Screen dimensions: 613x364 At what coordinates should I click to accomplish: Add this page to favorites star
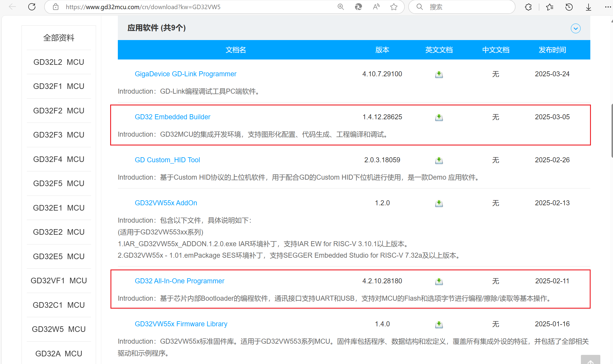[394, 7]
